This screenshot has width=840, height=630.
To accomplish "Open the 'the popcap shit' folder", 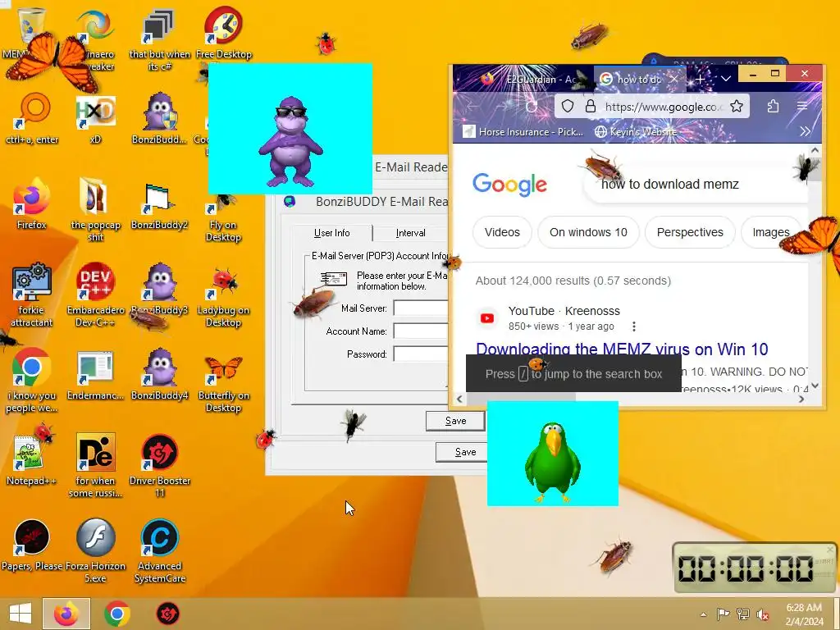I will click(95, 209).
